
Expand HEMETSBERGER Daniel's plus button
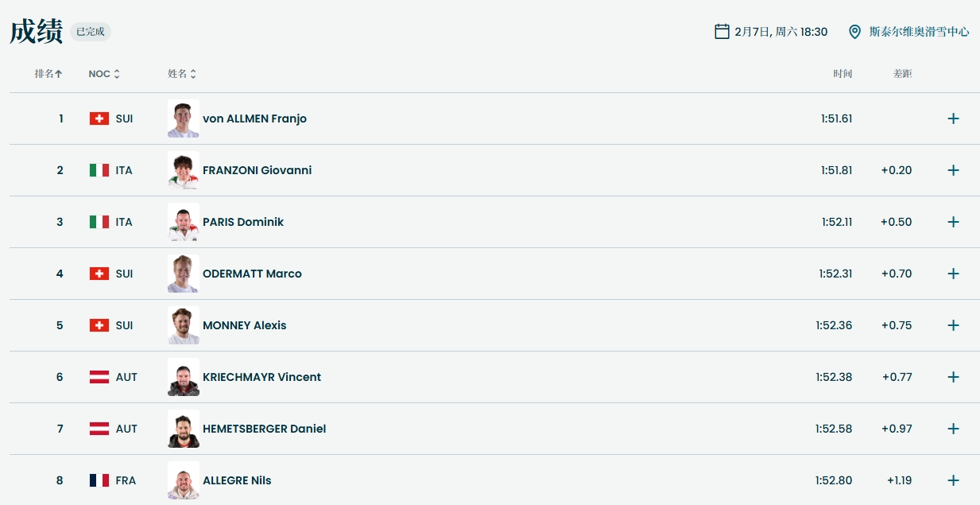click(953, 429)
